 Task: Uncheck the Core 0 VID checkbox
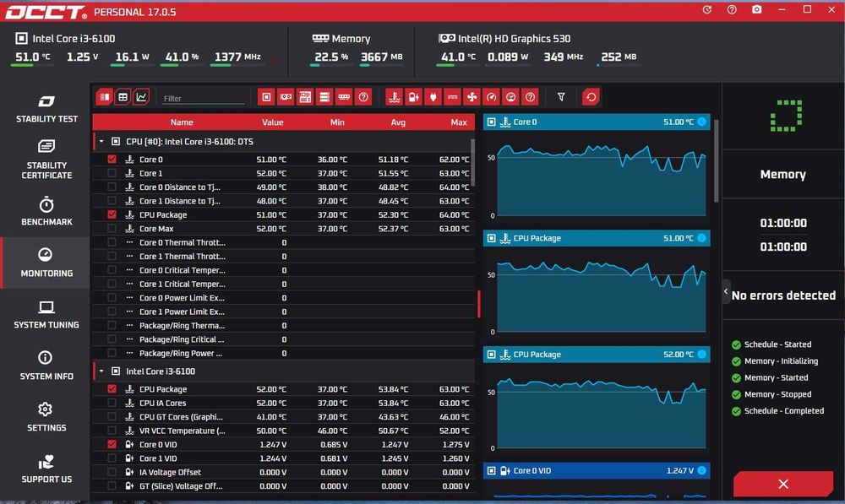(x=112, y=444)
